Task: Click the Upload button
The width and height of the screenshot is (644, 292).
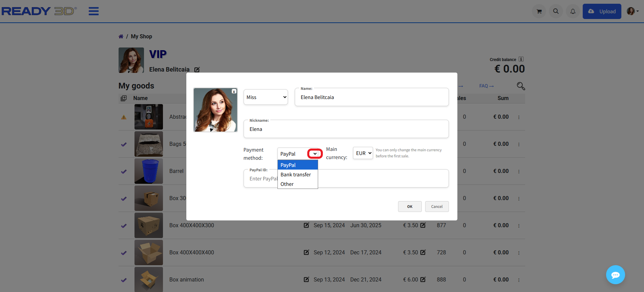Action: pos(602,11)
